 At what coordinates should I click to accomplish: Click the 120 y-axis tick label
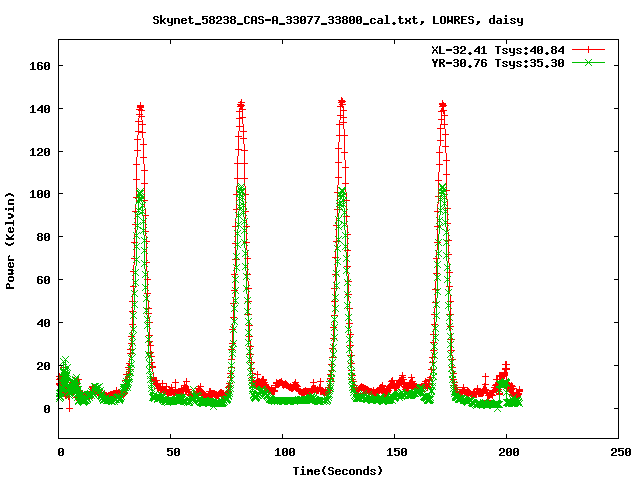click(40, 152)
